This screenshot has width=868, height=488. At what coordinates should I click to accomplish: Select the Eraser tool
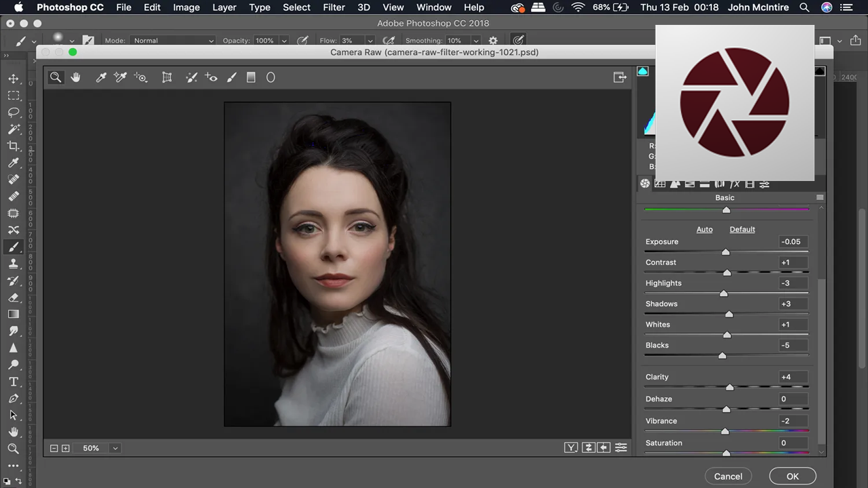coord(14,298)
